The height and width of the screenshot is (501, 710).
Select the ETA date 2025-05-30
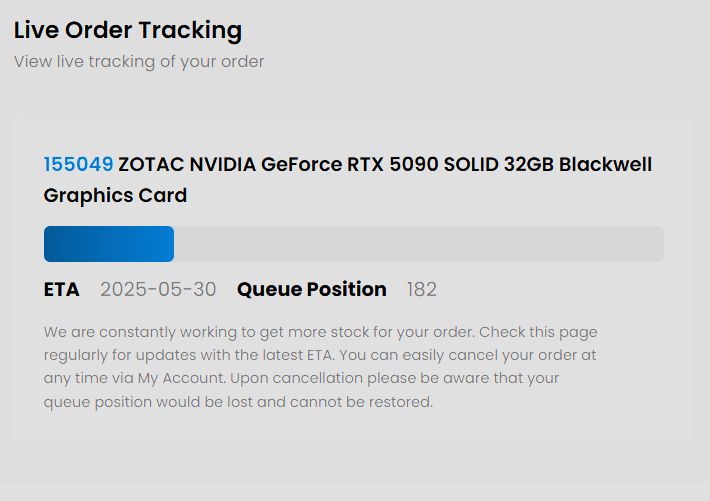(x=158, y=289)
